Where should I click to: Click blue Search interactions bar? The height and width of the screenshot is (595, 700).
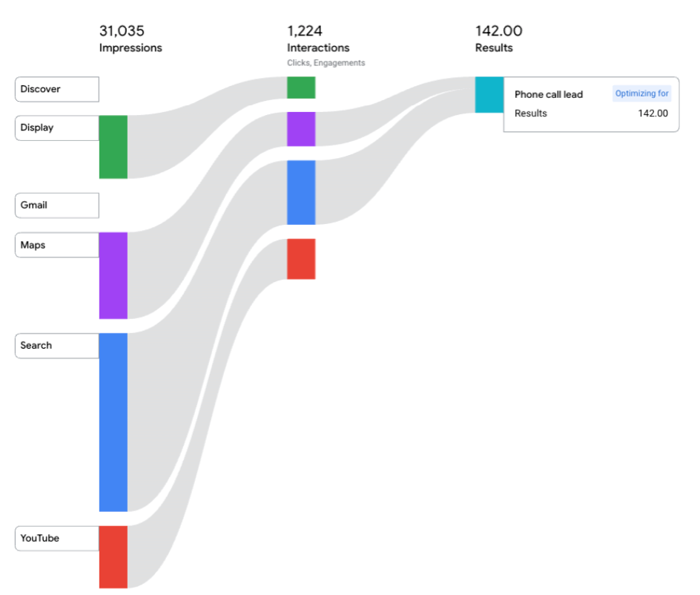[301, 192]
